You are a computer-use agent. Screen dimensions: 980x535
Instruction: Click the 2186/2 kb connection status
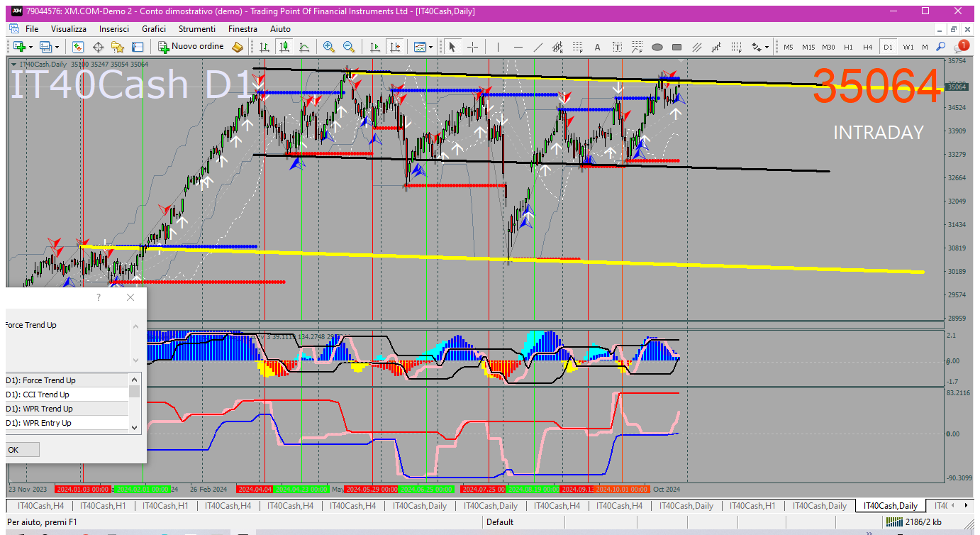click(x=915, y=522)
